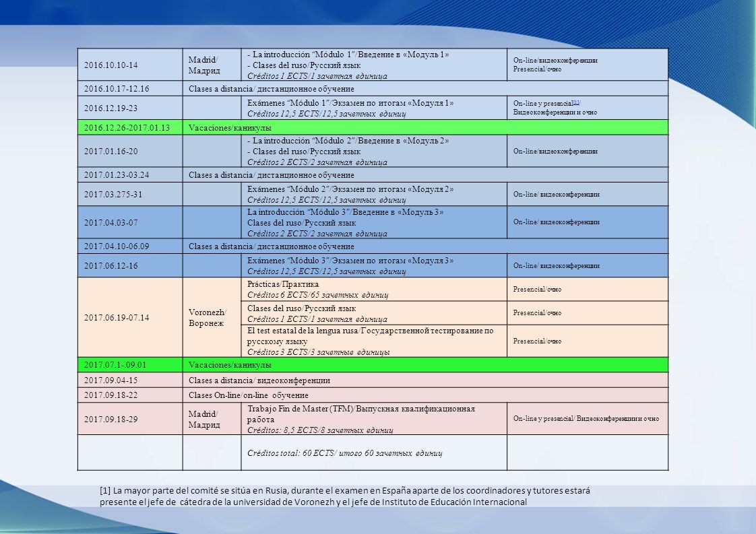Click 'Clases del ruso' in the Voronezh block
Viewport: 756px width, 534px height.
(x=302, y=308)
